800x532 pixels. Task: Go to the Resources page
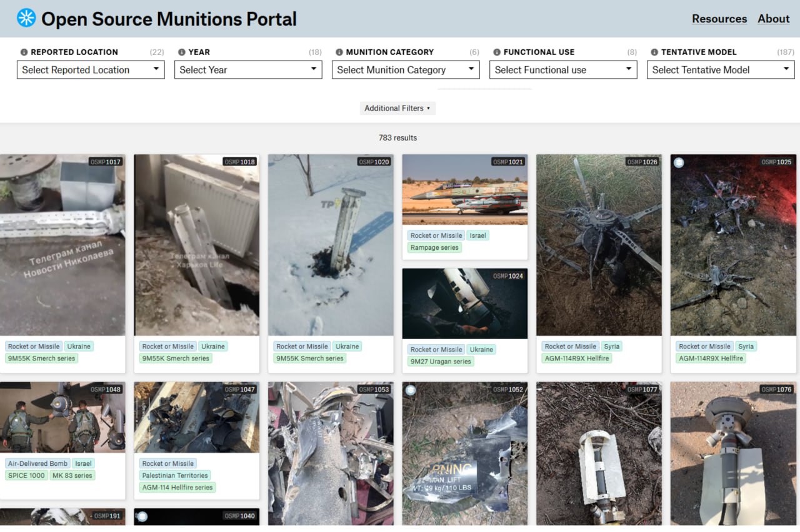pyautogui.click(x=719, y=19)
